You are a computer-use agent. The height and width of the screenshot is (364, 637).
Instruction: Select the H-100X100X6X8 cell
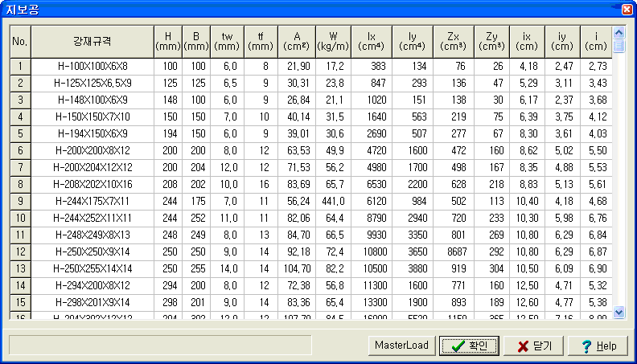92,66
